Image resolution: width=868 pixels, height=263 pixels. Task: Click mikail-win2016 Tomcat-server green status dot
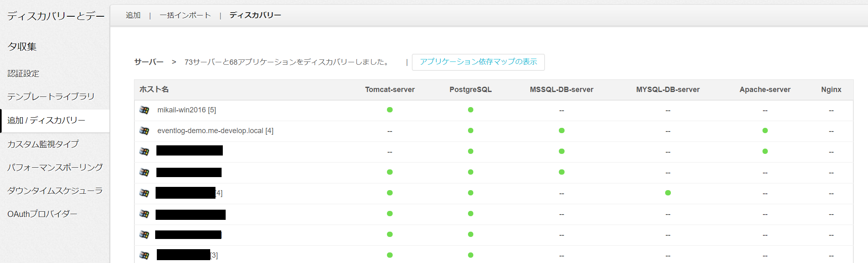390,110
